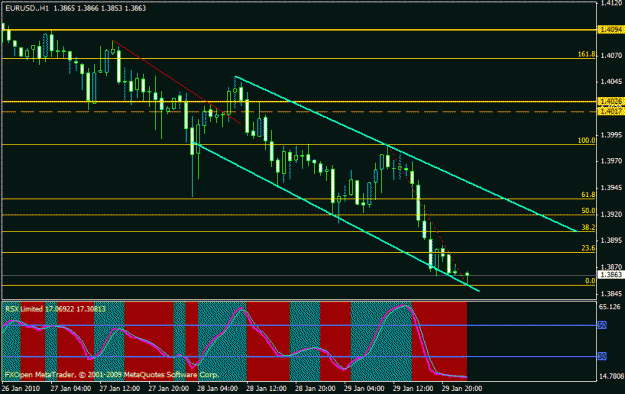The width and height of the screenshot is (625, 394).
Task: Click the highlighted 1.4026 price tag
Action: coord(611,102)
